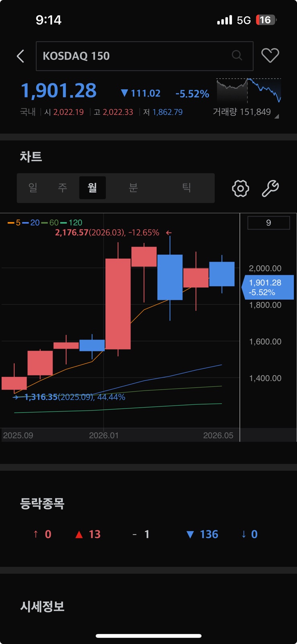Tap the battery indicator in status bar

(266, 20)
